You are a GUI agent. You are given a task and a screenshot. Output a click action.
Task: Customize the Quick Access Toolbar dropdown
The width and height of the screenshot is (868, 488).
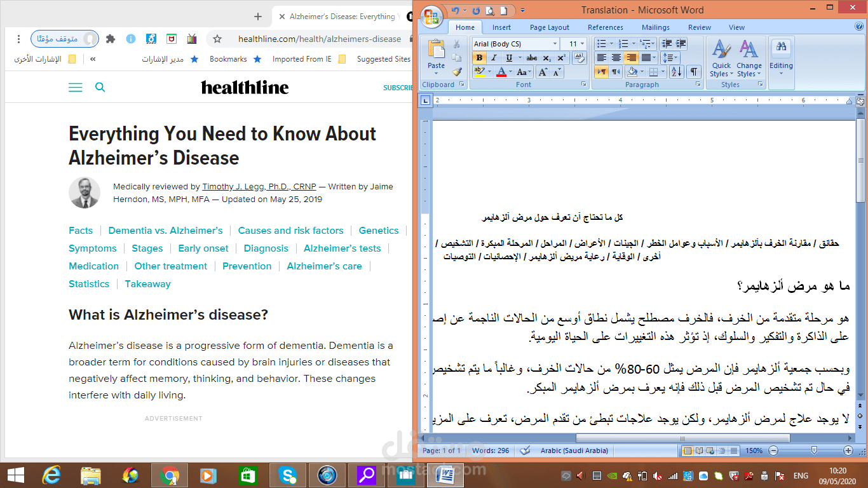pyautogui.click(x=522, y=10)
